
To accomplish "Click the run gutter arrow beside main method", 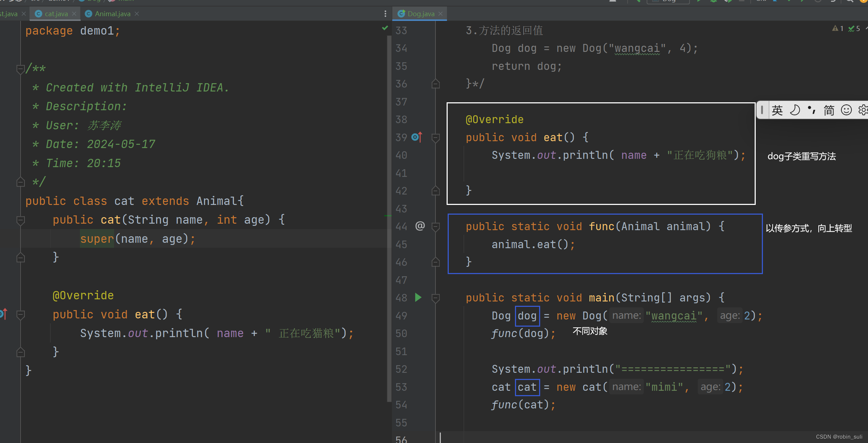I will pos(418,297).
